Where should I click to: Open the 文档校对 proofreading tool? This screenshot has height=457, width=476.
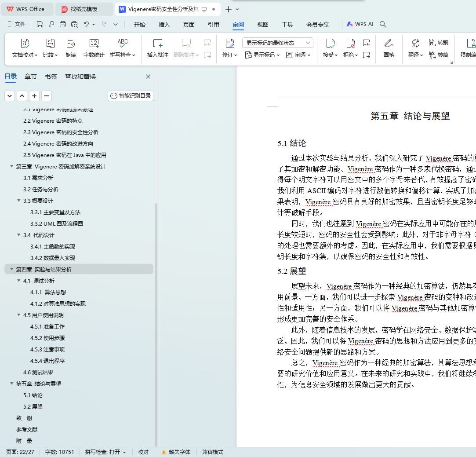(x=25, y=48)
